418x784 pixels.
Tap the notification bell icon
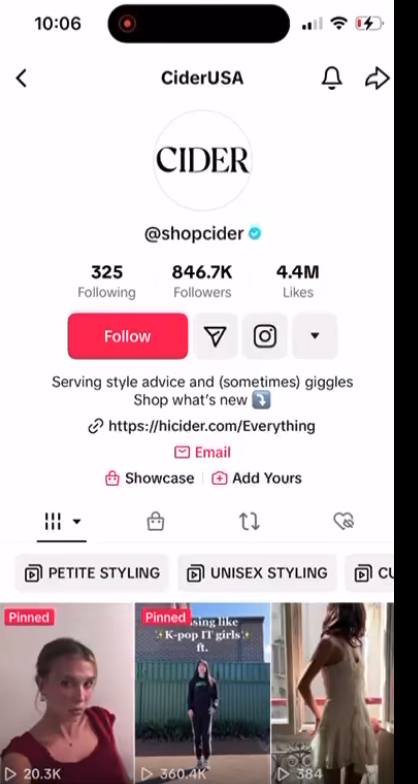click(332, 78)
